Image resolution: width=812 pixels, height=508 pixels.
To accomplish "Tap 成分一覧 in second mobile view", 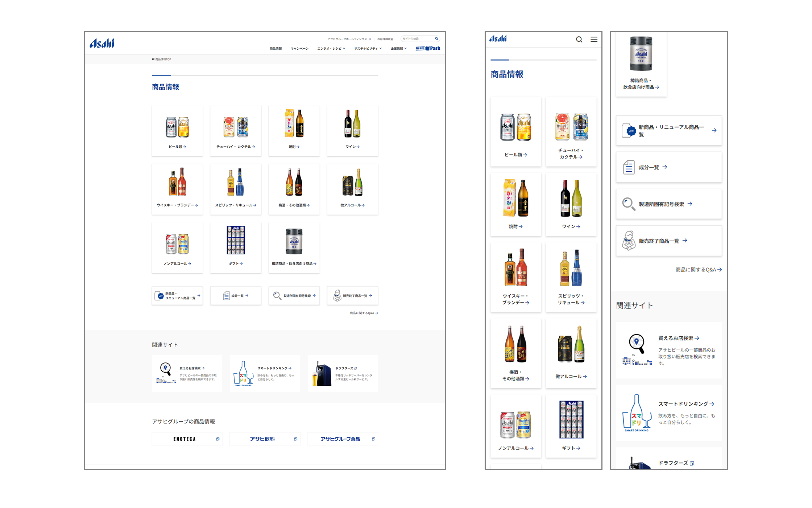I will point(669,167).
